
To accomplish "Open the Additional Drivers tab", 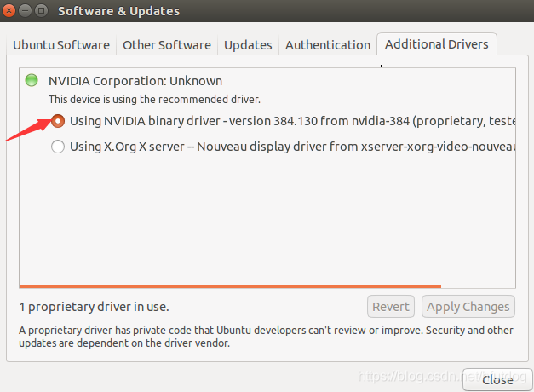I will click(437, 44).
